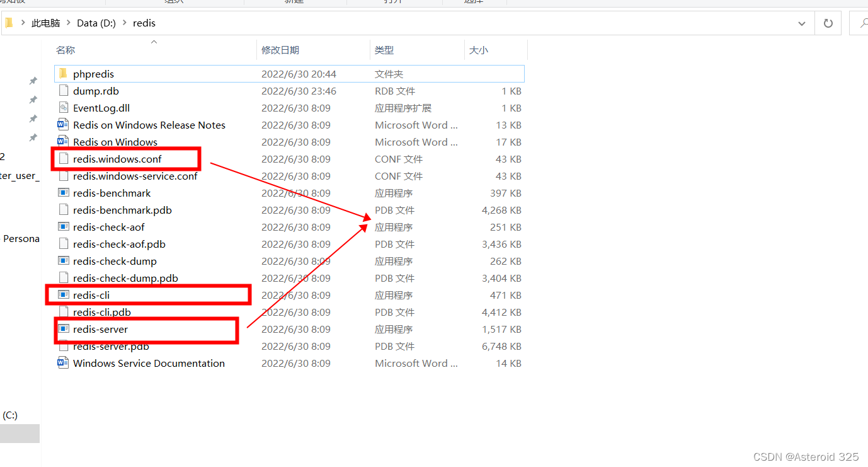Viewport: 868px width, 467px height.
Task: Click the redis breadcrumb segment
Action: click(144, 23)
